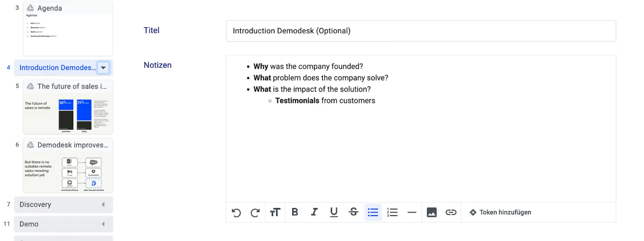Click the Agenda slide title

point(50,8)
